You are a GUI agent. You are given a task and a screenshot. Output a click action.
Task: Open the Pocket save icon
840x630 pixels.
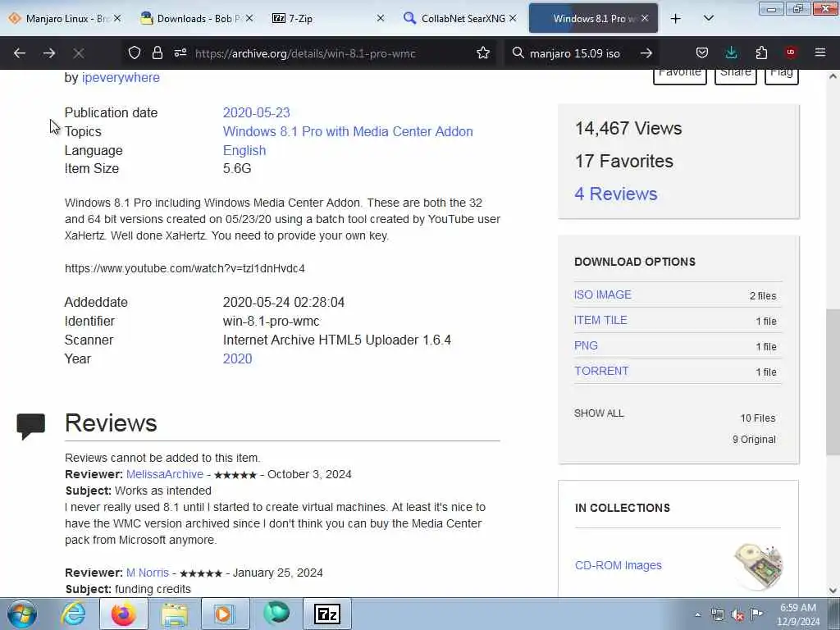click(x=702, y=52)
